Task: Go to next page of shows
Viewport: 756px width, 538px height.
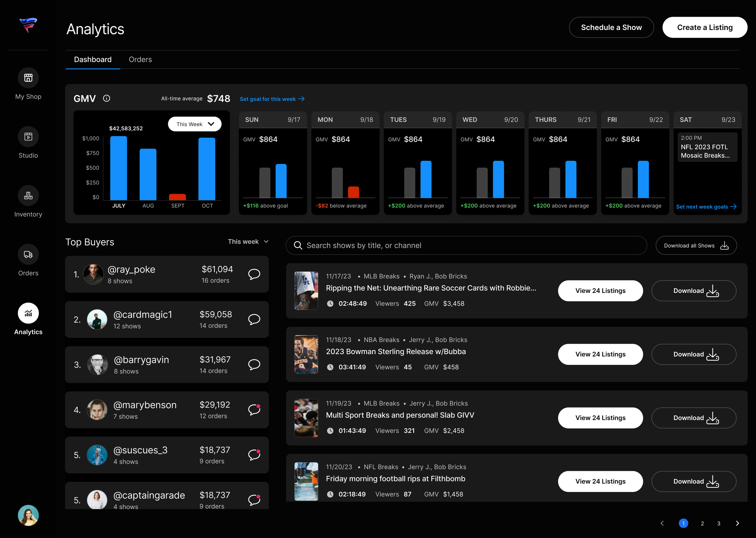Action: click(x=737, y=523)
